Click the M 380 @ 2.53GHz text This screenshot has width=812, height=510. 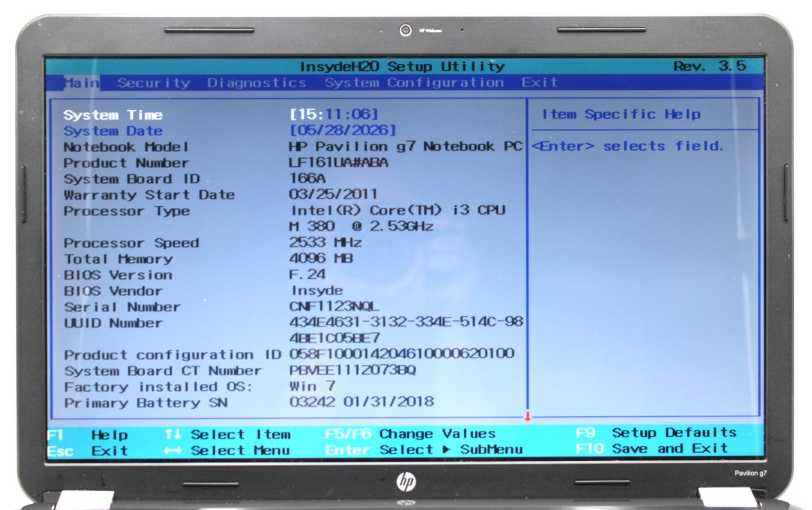coord(361,226)
